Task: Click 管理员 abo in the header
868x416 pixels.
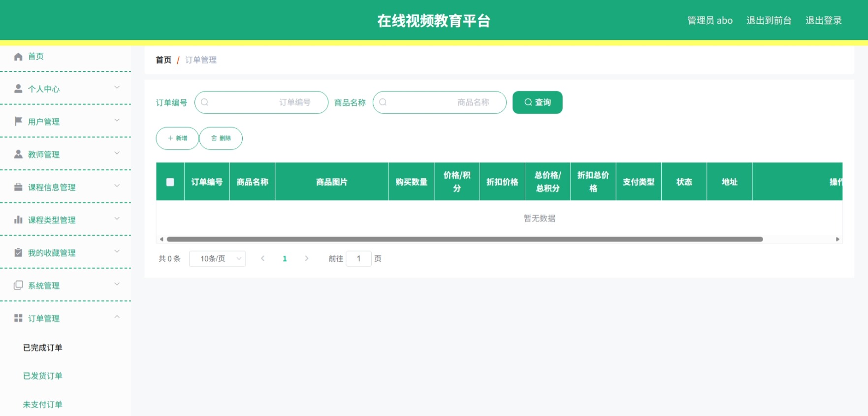Action: tap(709, 20)
